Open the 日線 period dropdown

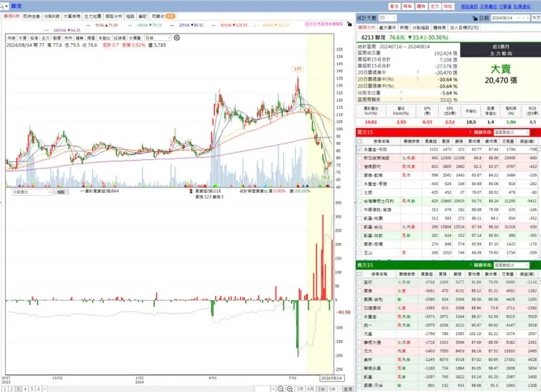(x=158, y=37)
